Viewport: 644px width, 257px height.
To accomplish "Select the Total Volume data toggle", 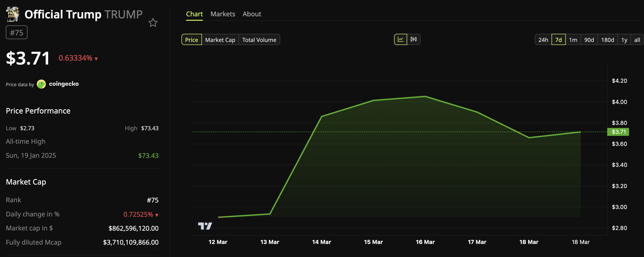I will (x=259, y=40).
